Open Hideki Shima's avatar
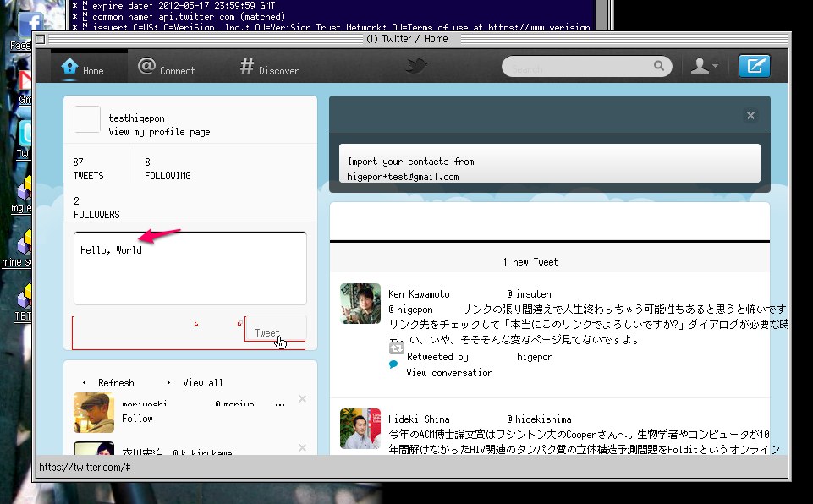813x504 pixels. point(360,428)
